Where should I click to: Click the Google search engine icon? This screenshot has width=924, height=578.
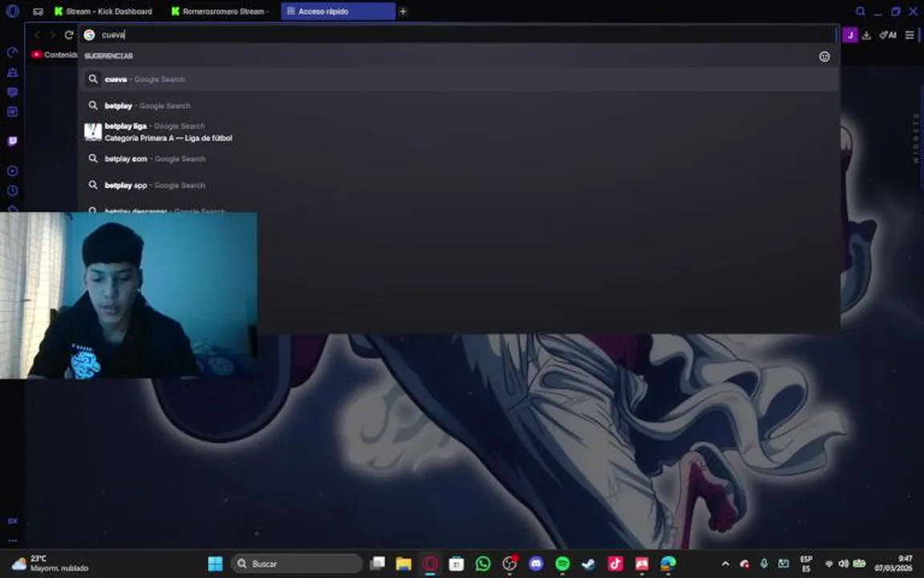[90, 35]
